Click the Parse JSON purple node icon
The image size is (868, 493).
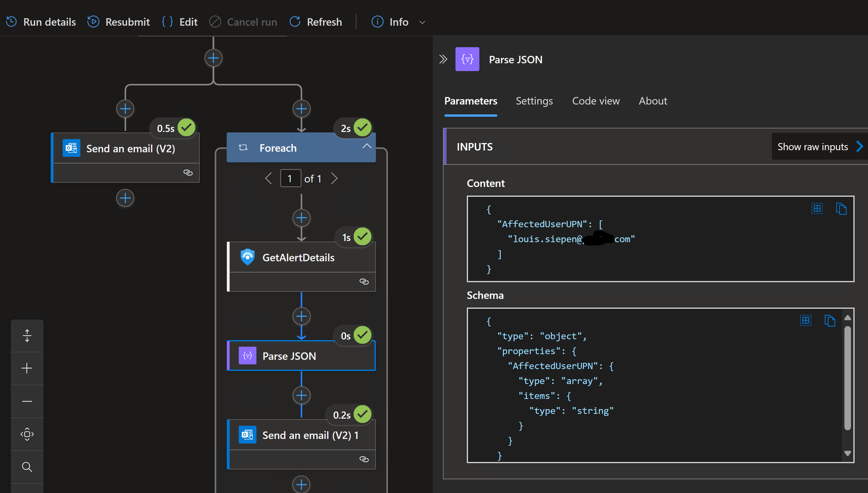pyautogui.click(x=247, y=356)
